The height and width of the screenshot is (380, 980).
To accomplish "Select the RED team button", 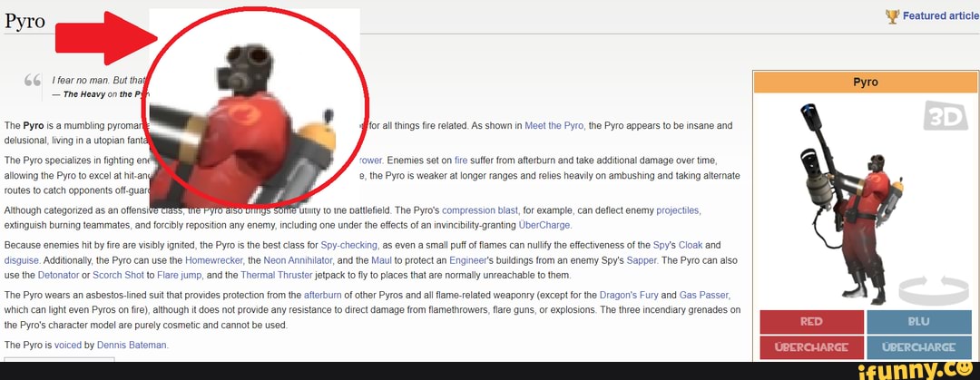I will tap(811, 322).
